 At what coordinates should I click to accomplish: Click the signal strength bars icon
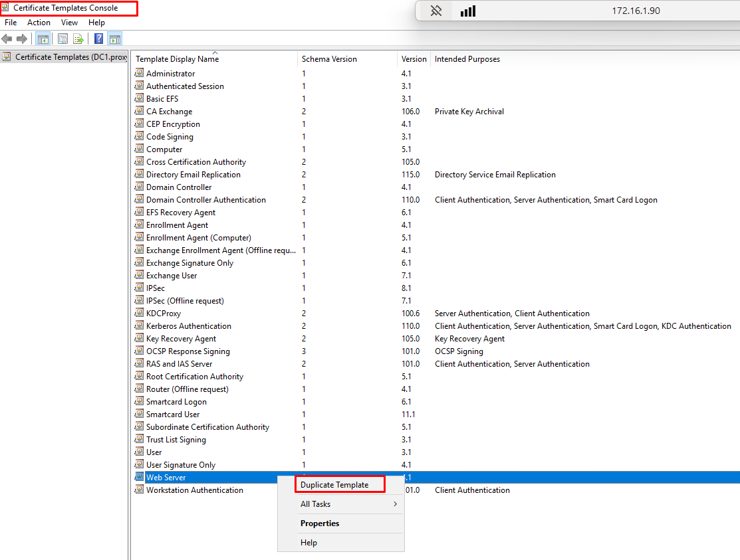click(x=467, y=11)
